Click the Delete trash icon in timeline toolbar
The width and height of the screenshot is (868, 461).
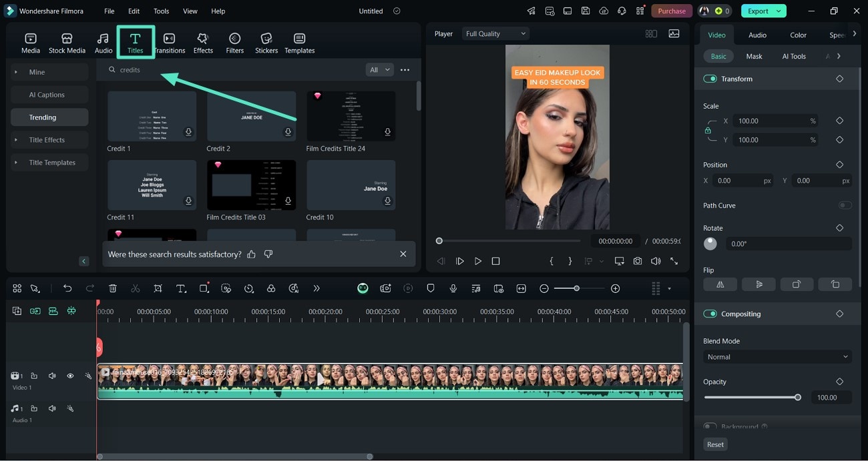pyautogui.click(x=113, y=288)
